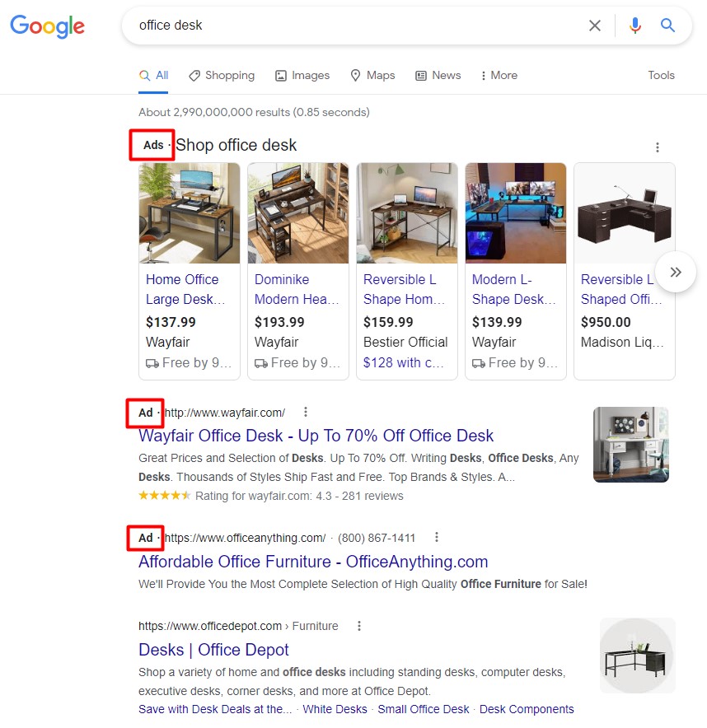Image resolution: width=707 pixels, height=728 pixels.
Task: Clear the search box with X icon
Action: [595, 26]
